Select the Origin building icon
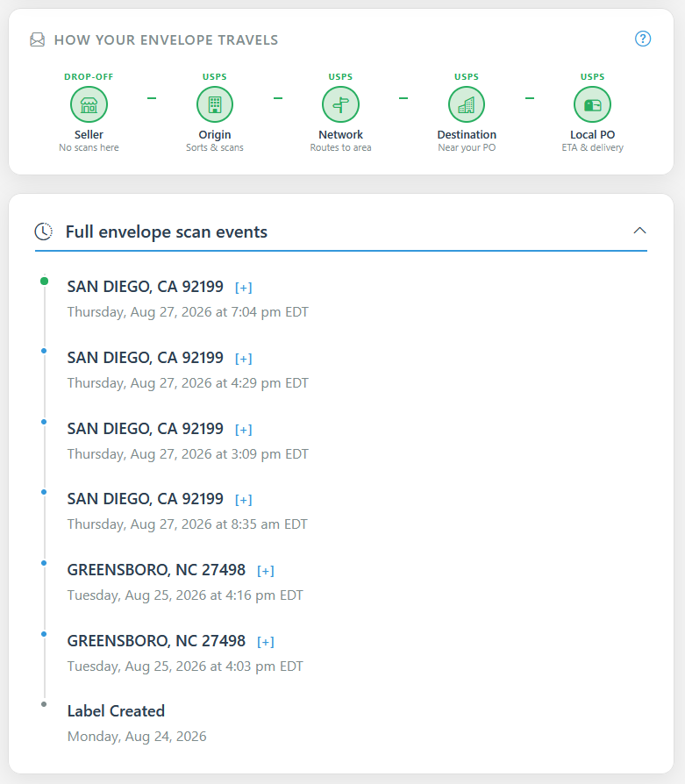 click(x=215, y=104)
